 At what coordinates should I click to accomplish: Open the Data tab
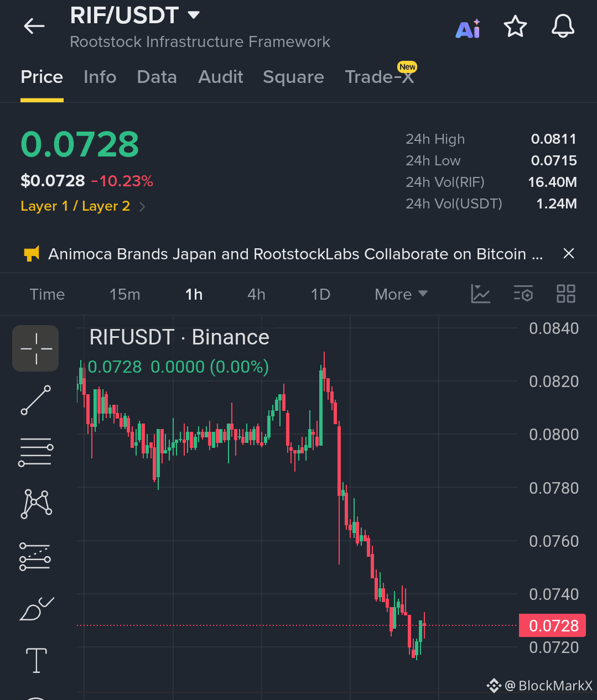pyautogui.click(x=157, y=77)
